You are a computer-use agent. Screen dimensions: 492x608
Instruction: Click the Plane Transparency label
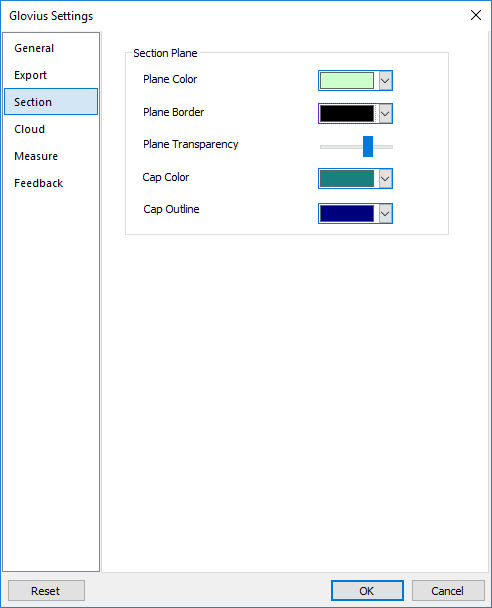[190, 144]
